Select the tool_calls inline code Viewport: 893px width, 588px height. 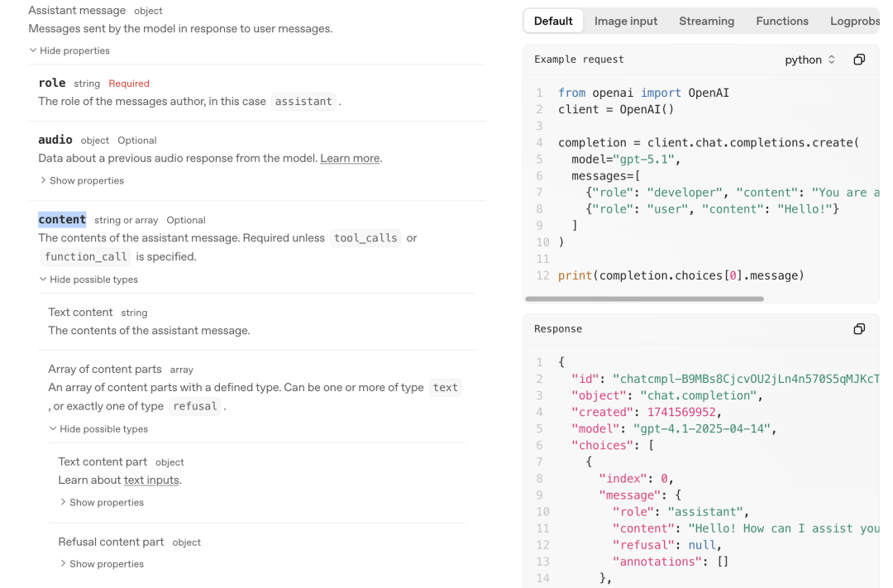point(365,238)
